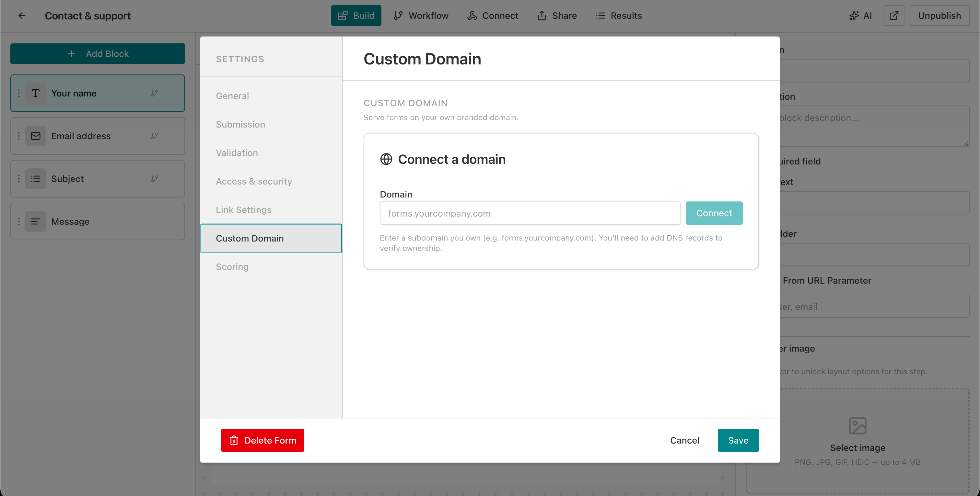This screenshot has width=980, height=496.
Task: Unpublish the form
Action: (x=939, y=16)
